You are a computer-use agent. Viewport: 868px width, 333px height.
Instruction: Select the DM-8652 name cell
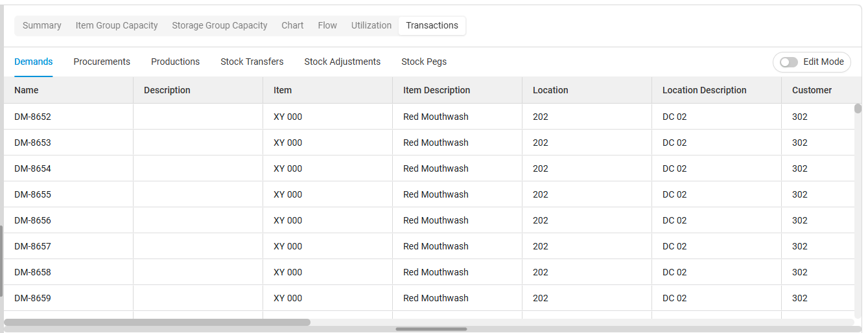[69, 117]
